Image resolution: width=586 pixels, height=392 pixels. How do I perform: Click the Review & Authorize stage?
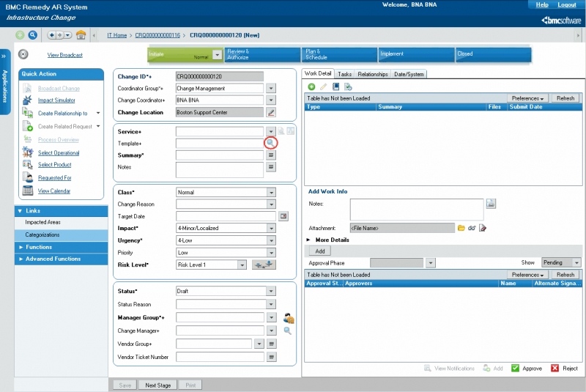pos(262,54)
